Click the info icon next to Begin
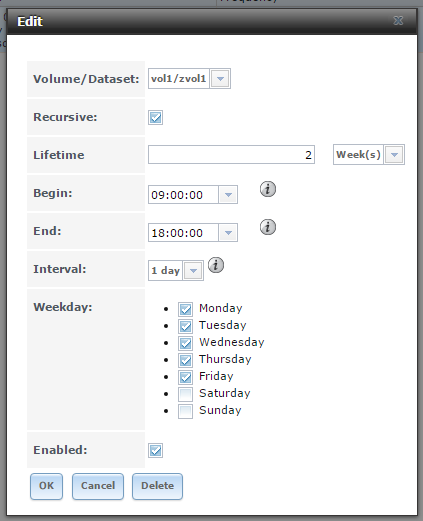This screenshot has height=521, width=423. pyautogui.click(x=268, y=189)
